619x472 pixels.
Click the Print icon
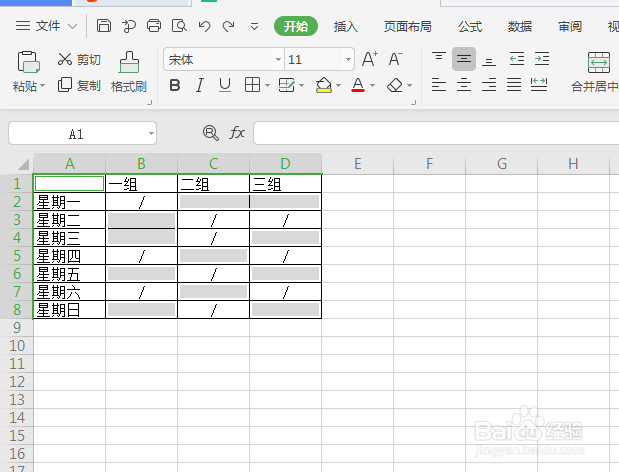(x=154, y=26)
